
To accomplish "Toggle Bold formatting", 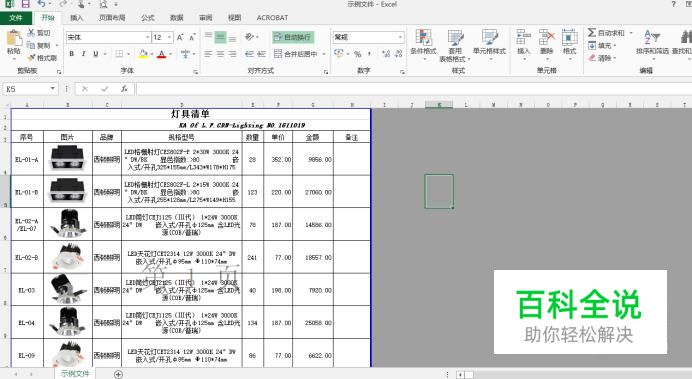I will coord(71,54).
